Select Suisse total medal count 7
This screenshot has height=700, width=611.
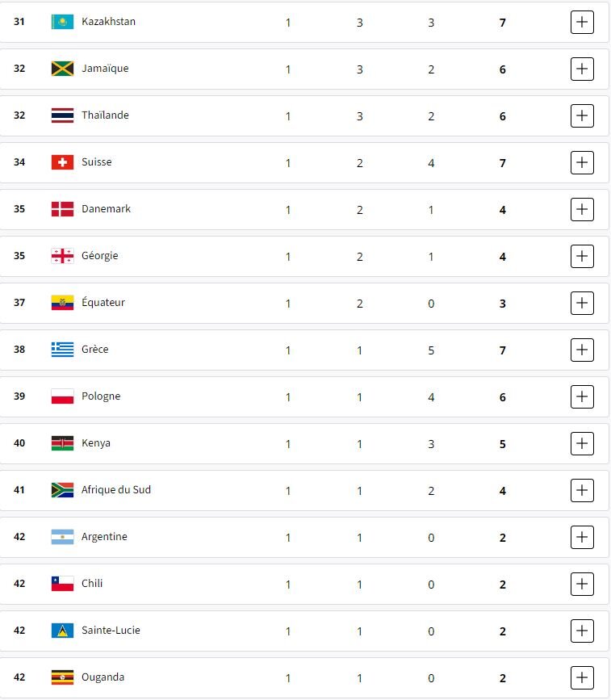click(x=503, y=163)
